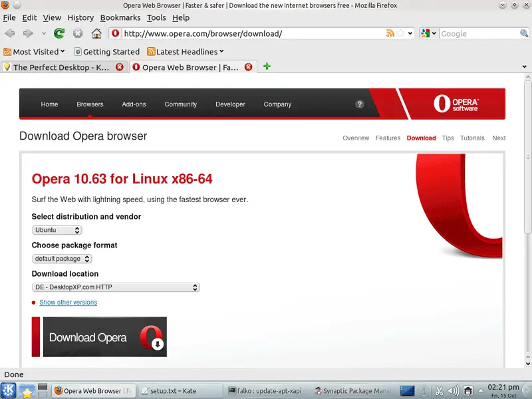Open the Tips sub-page link
Image resolution: width=532 pixels, height=399 pixels.
tap(448, 138)
